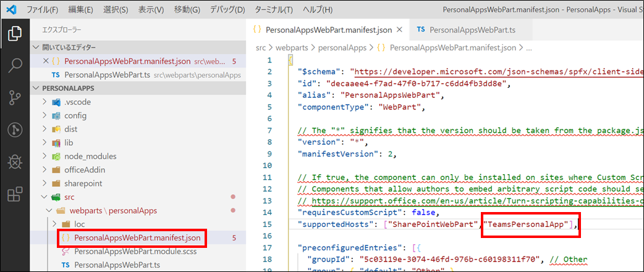Open the Source Control view

coord(15,98)
